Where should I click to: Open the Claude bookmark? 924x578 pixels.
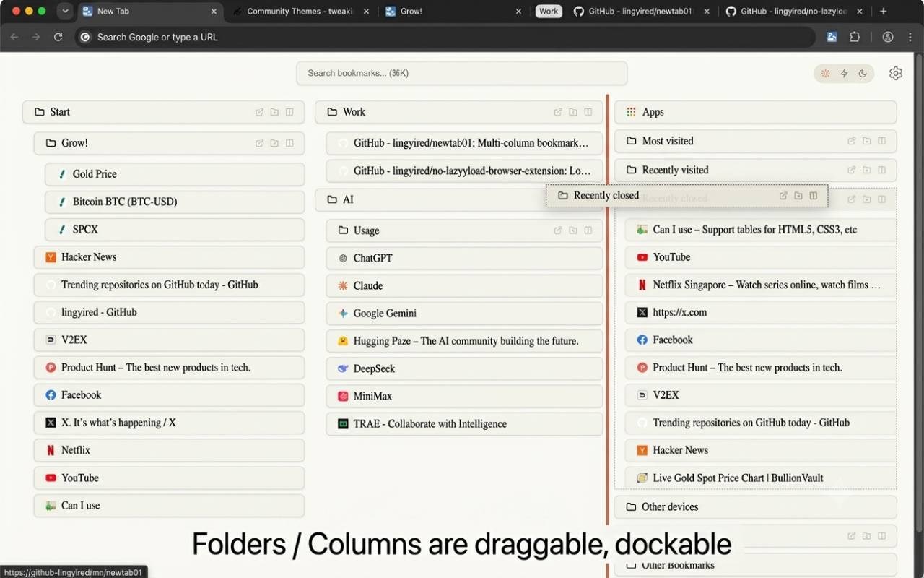464,285
